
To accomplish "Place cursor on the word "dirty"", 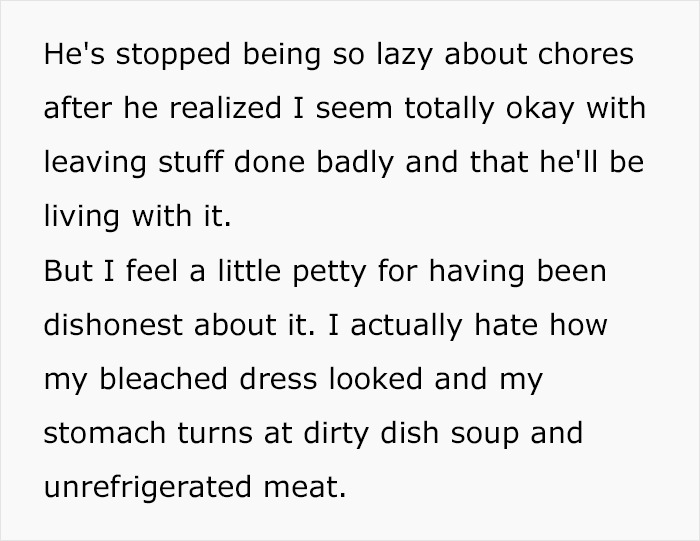I will [336, 434].
